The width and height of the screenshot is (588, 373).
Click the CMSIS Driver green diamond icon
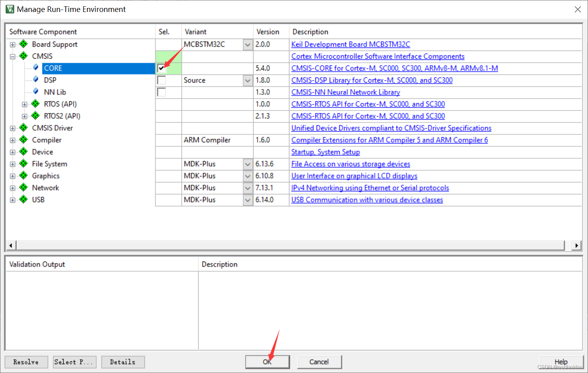24,128
